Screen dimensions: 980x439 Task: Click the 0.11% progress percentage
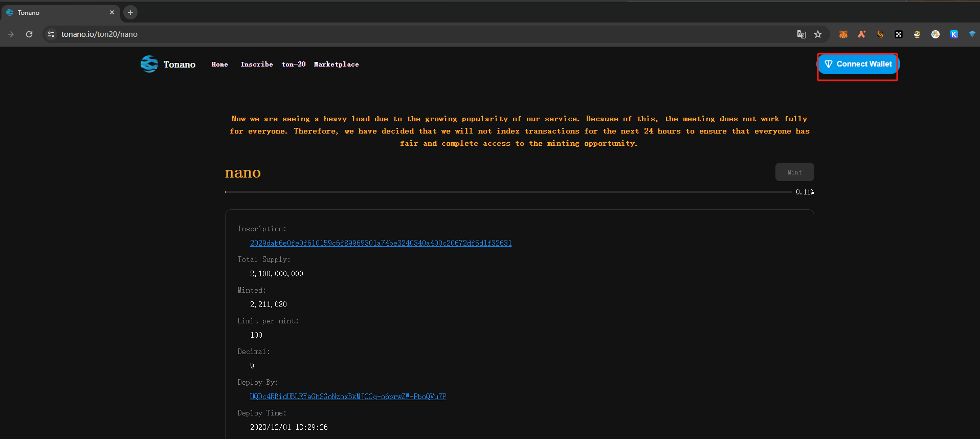(x=805, y=192)
